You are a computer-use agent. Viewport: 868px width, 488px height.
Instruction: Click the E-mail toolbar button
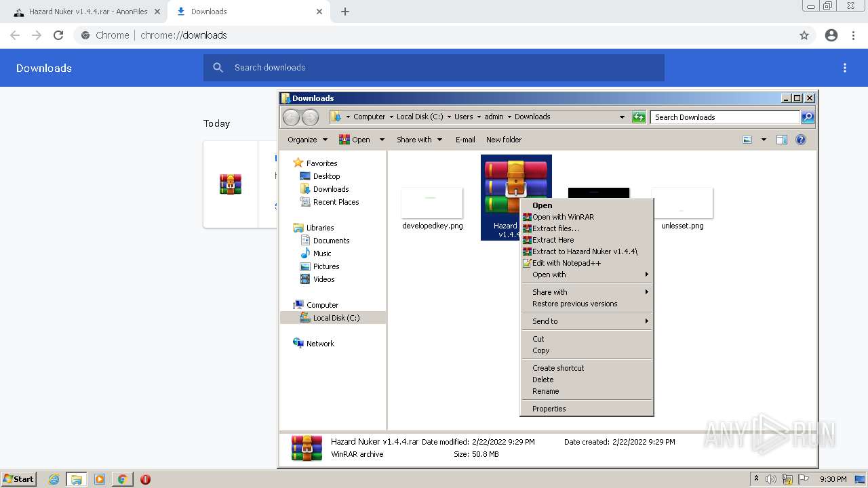465,140
